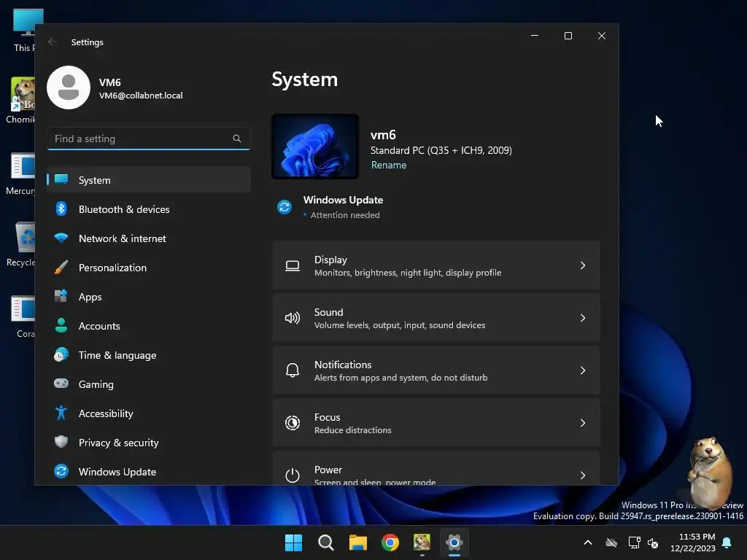Click the Sound speaker icon

pyautogui.click(x=293, y=318)
